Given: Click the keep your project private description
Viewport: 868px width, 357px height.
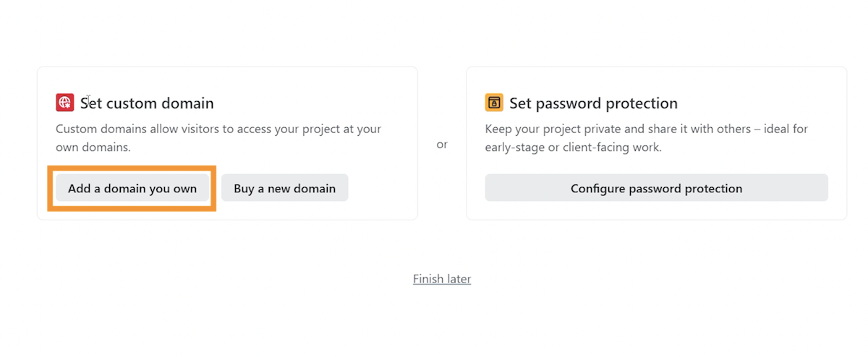Looking at the screenshot, I should 646,138.
